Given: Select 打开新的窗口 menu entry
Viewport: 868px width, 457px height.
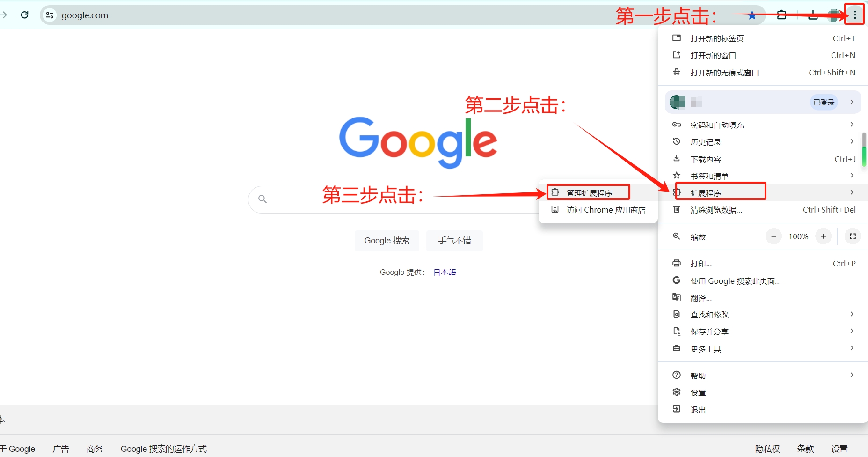Looking at the screenshot, I should point(763,55).
